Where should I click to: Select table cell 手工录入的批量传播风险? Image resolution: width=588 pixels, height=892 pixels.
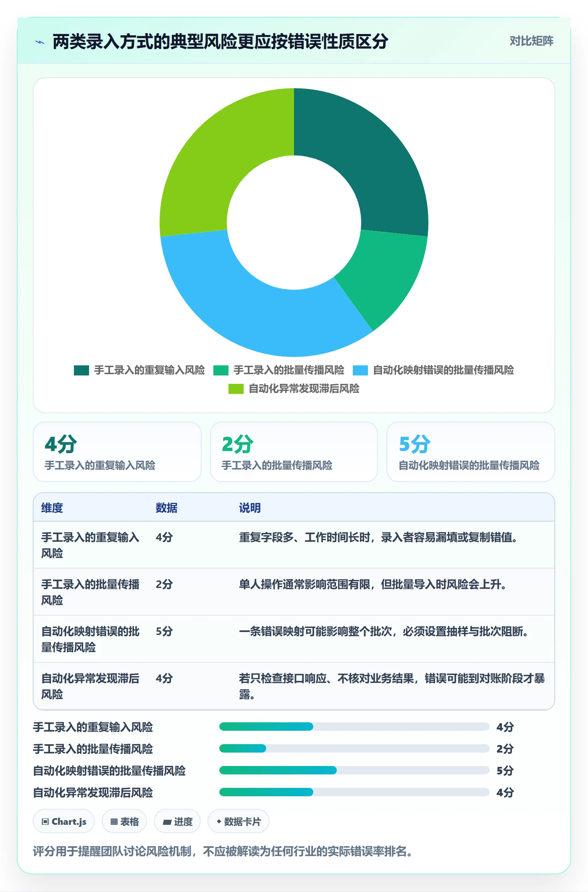(90, 592)
